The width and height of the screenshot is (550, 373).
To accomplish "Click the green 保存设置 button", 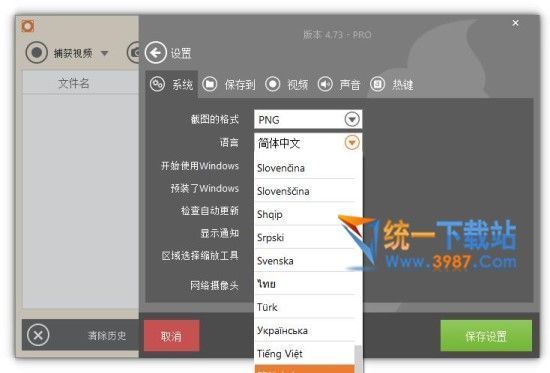I will (486, 336).
